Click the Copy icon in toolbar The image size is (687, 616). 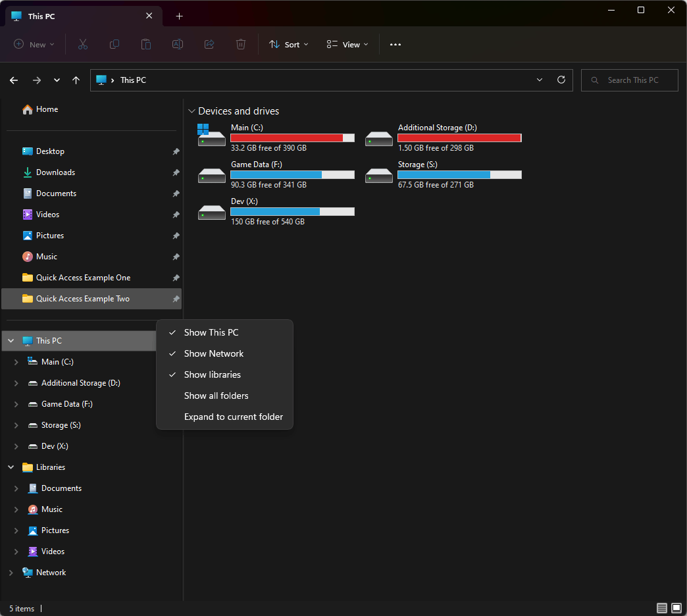tap(114, 44)
